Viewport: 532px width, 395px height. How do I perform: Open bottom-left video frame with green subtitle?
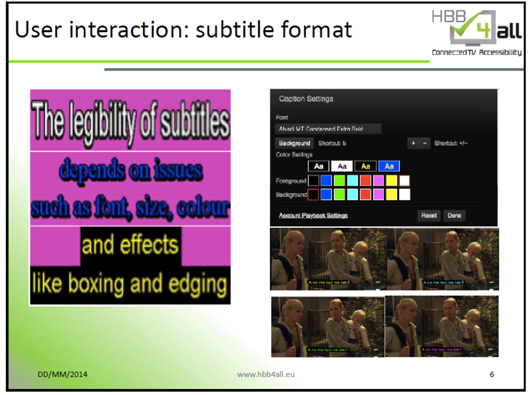pos(328,327)
